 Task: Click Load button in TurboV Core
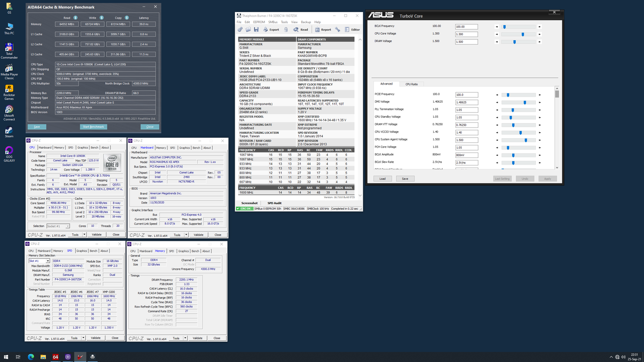tap(382, 178)
